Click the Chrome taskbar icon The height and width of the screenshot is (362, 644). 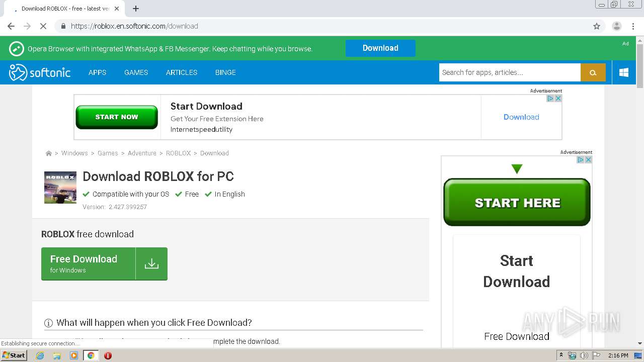(x=91, y=355)
